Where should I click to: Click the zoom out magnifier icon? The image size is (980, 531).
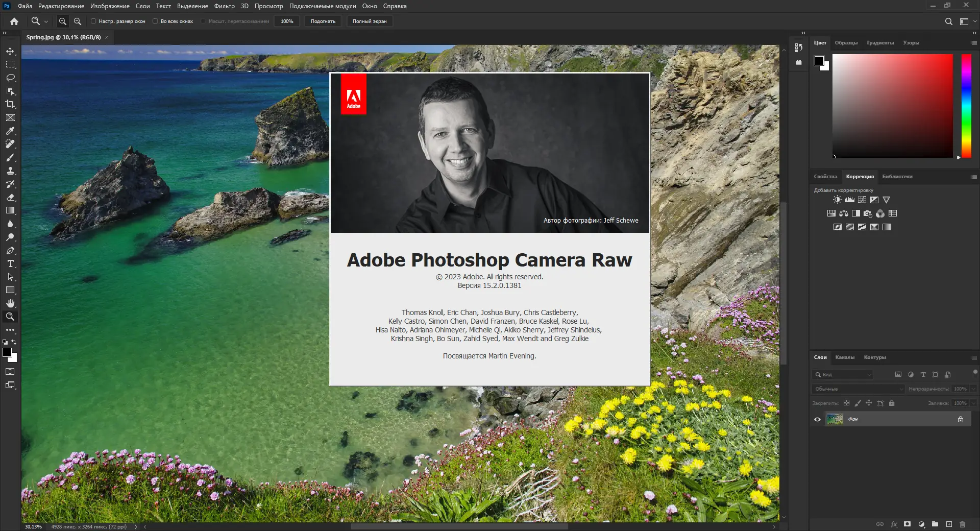coord(78,21)
